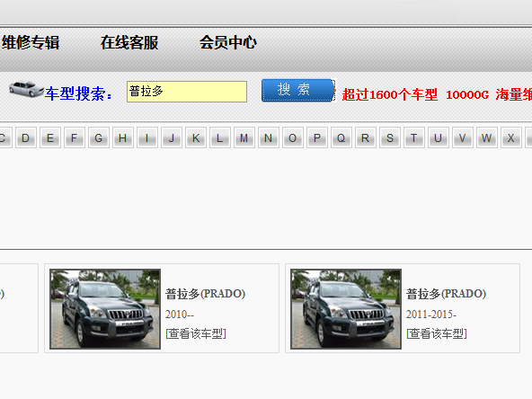The height and width of the screenshot is (399, 532).
Task: Click the 2010-- year text
Action: (180, 315)
